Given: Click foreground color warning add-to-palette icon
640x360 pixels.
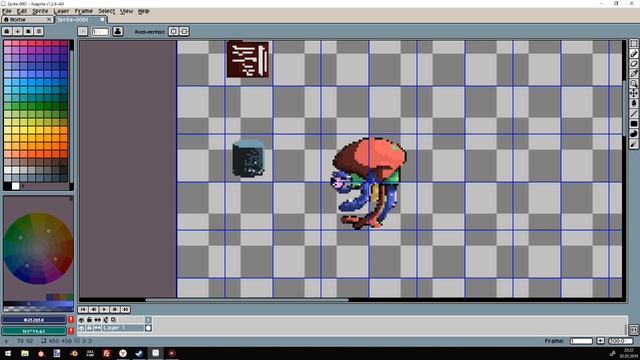Looking at the screenshot, I should (71, 320).
